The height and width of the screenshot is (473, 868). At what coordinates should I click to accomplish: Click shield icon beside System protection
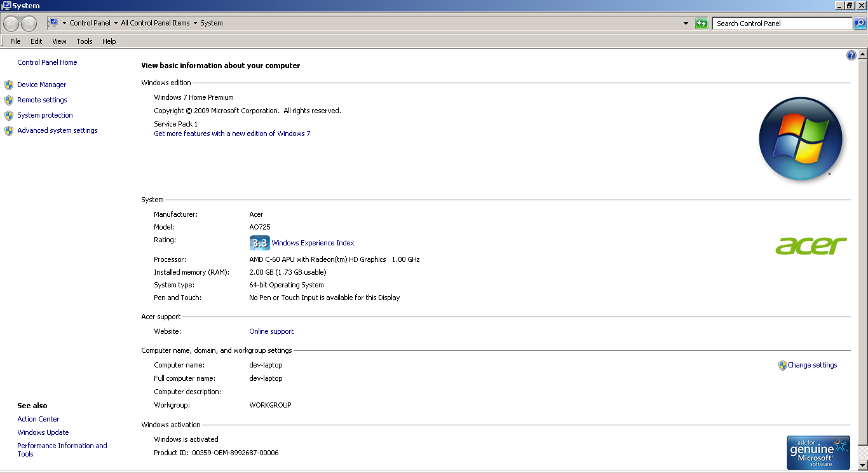9,115
